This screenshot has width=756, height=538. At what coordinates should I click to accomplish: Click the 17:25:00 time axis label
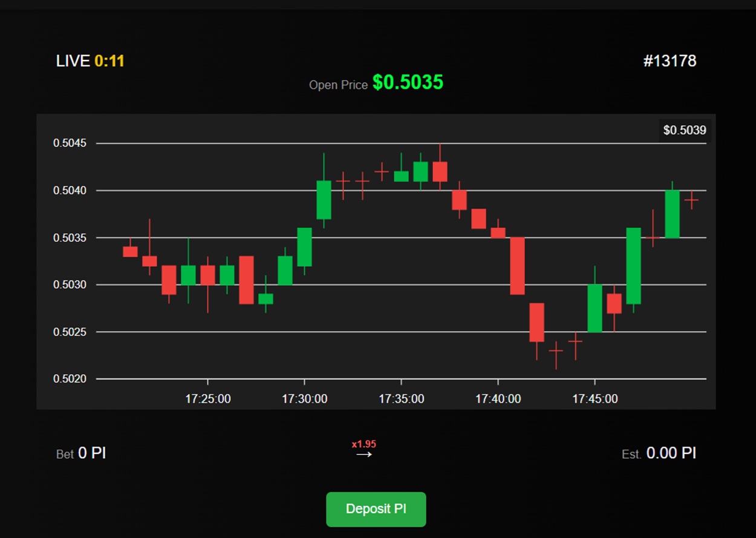[207, 399]
